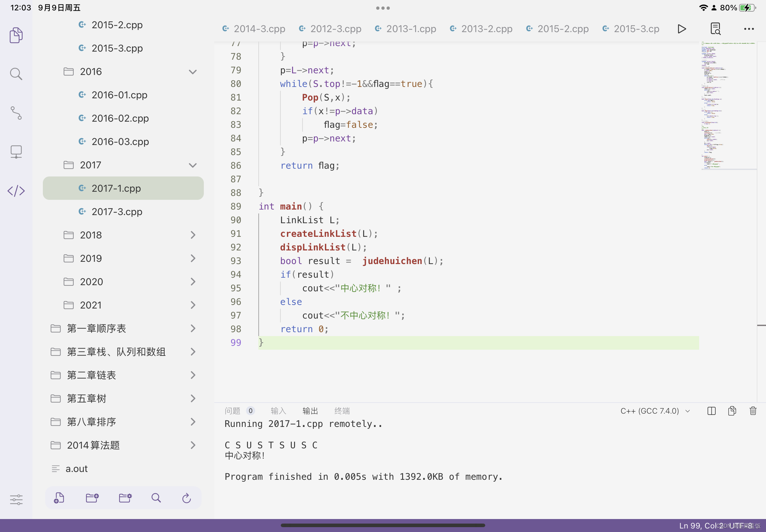
Task: Click the judehuichen function call
Action: click(392, 261)
